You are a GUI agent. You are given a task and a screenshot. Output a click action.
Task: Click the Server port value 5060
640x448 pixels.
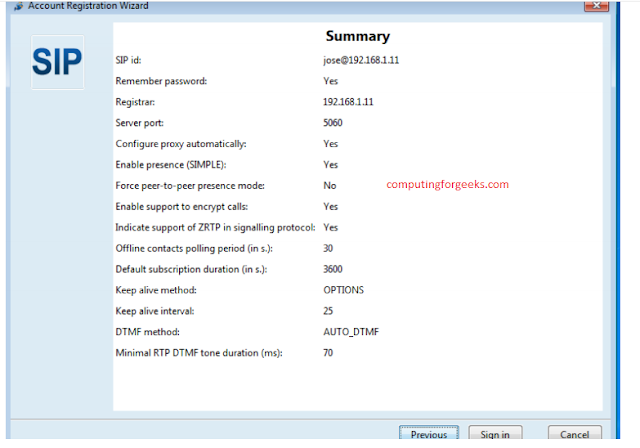pos(333,123)
